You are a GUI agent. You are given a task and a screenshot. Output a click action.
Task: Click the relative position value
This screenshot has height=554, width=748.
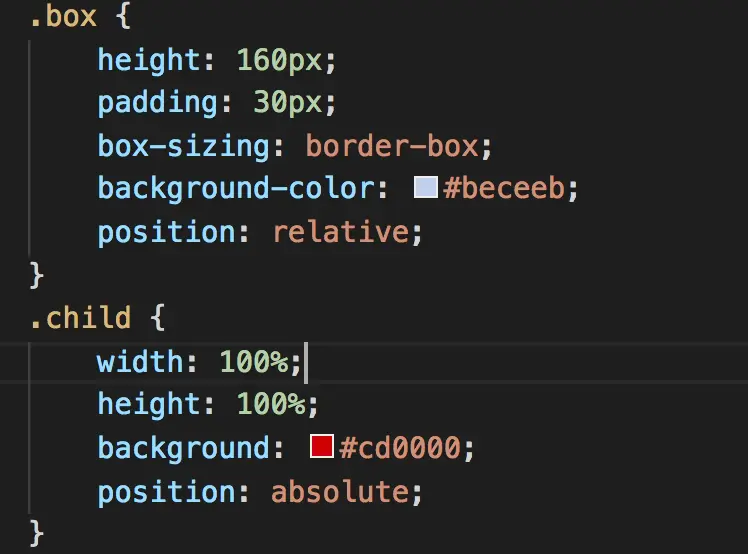pos(340,232)
